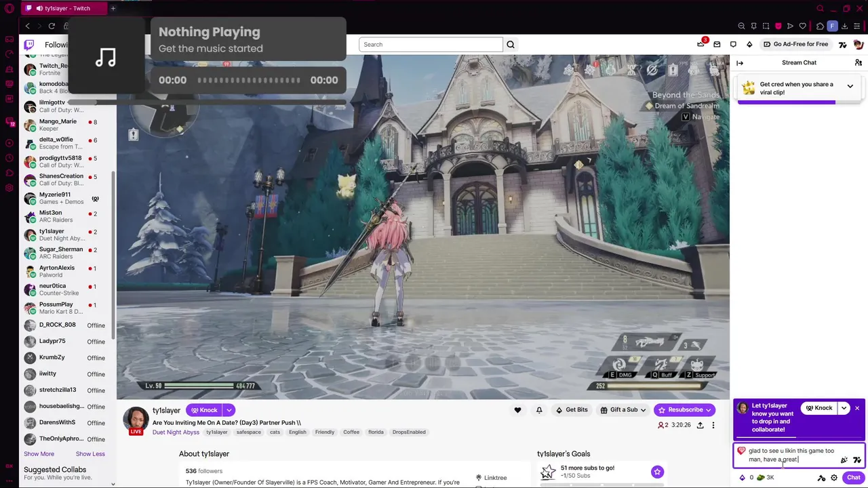The image size is (868, 488).
Task: Click Show Less in followed channels
Action: [90, 454]
